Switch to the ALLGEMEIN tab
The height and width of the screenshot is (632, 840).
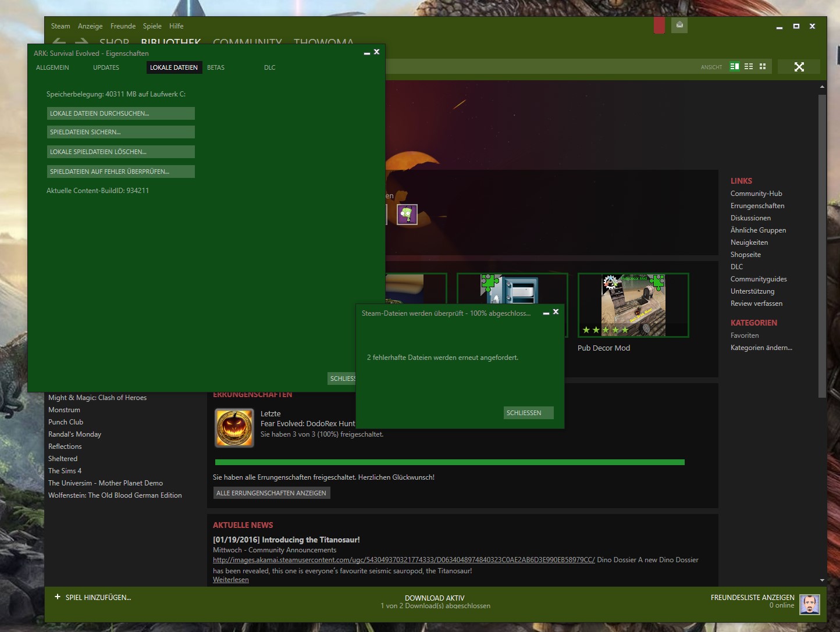pos(52,67)
